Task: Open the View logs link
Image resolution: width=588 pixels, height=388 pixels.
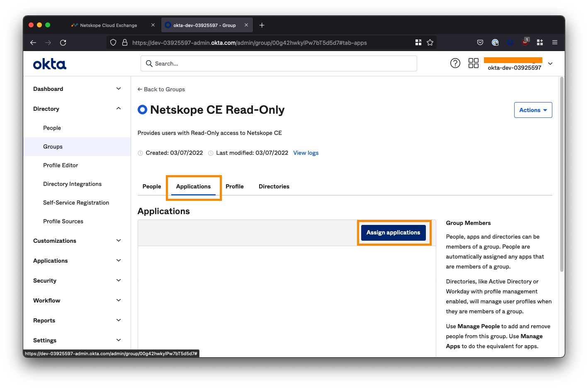Action: [x=306, y=153]
